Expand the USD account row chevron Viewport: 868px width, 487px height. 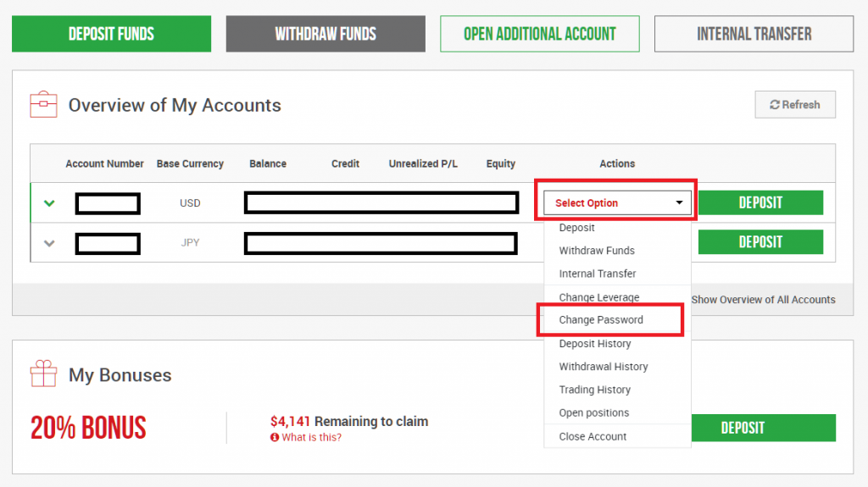[x=49, y=203]
